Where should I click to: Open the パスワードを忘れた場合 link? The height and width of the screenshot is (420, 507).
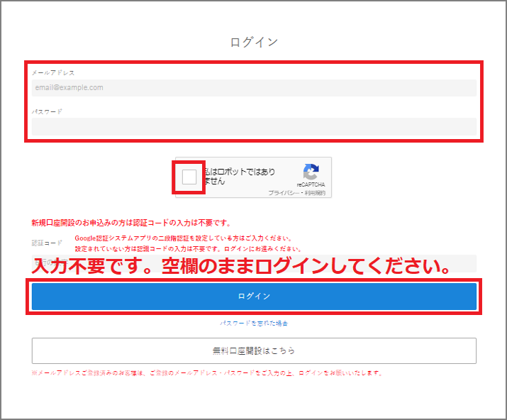(254, 324)
